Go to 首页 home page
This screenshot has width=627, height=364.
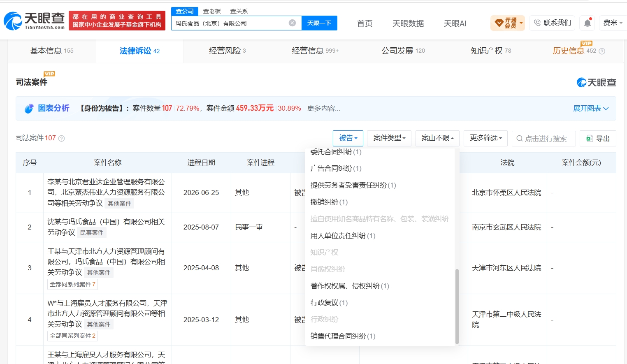[x=365, y=23]
